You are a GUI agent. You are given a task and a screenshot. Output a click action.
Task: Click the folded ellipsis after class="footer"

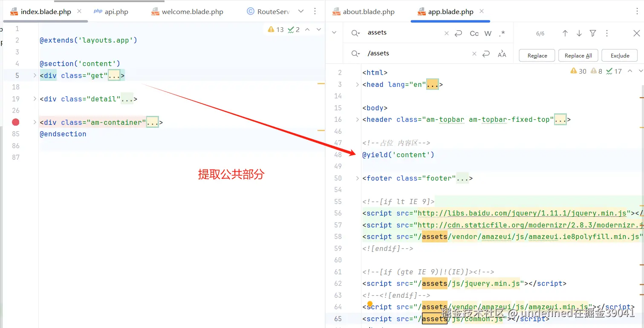coord(462,178)
